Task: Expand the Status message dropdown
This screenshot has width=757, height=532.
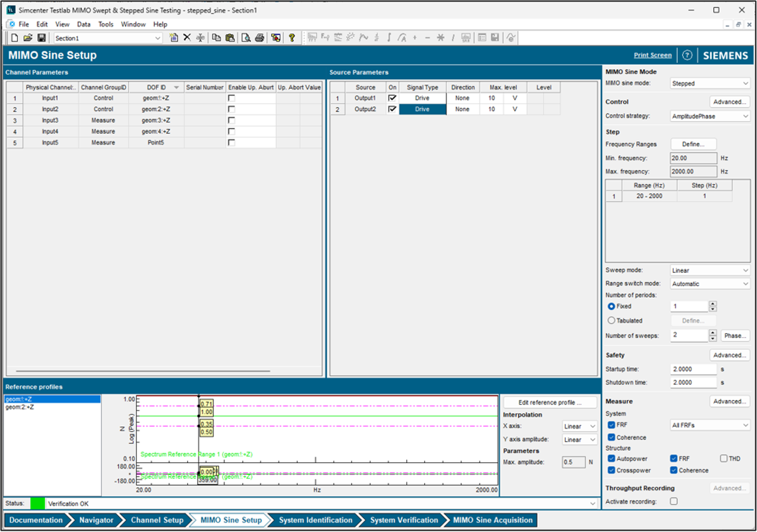Action: pyautogui.click(x=594, y=504)
